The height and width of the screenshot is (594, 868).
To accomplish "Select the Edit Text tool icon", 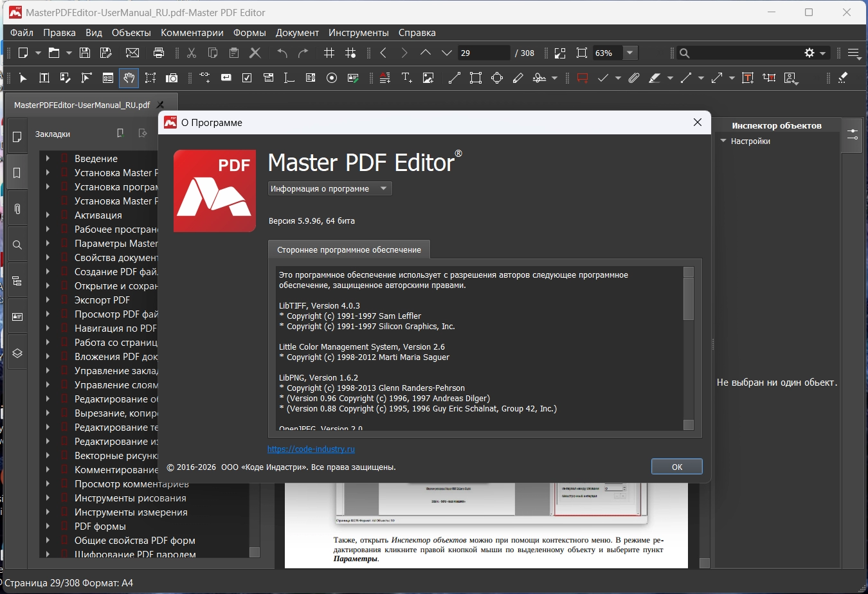I will (x=44, y=78).
